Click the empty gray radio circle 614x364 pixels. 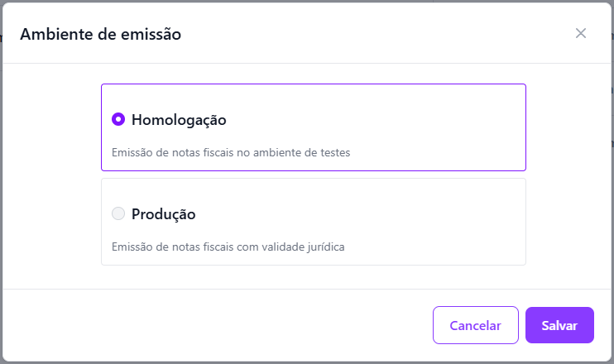tap(118, 213)
